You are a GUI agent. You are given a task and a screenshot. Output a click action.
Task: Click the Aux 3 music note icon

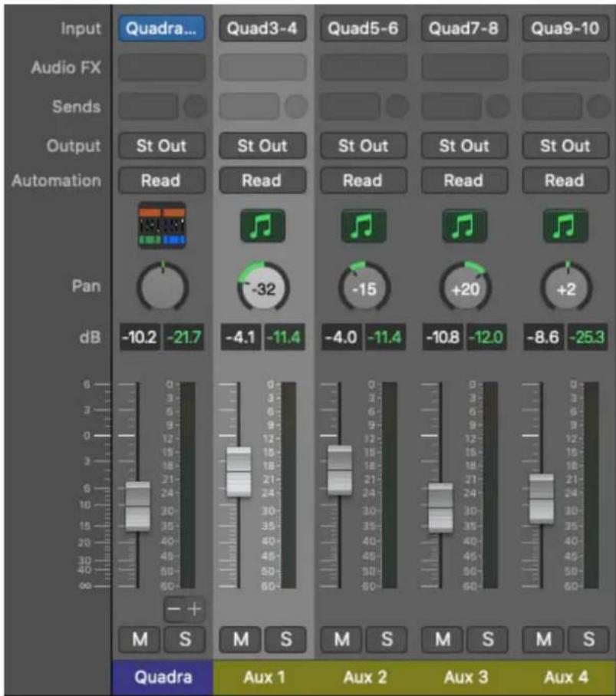464,226
